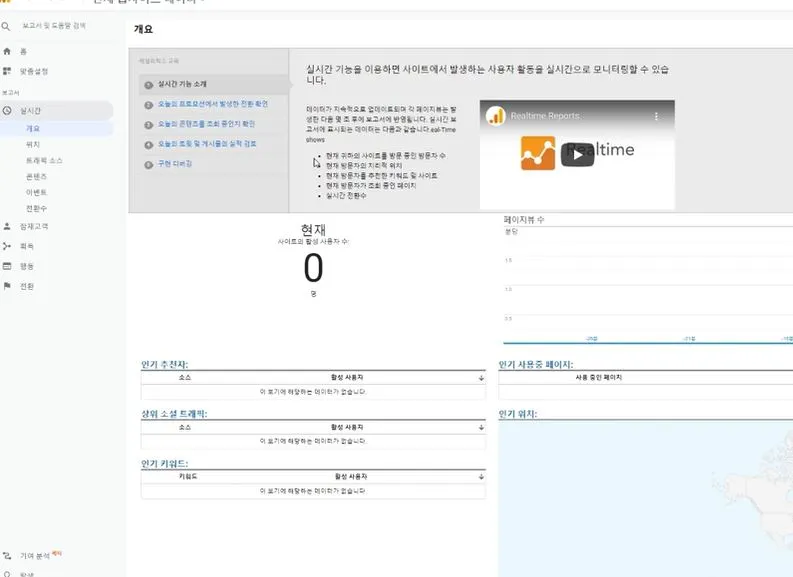Image resolution: width=793 pixels, height=577 pixels.
Task: Click 개요 page heading
Action: [x=143, y=29]
